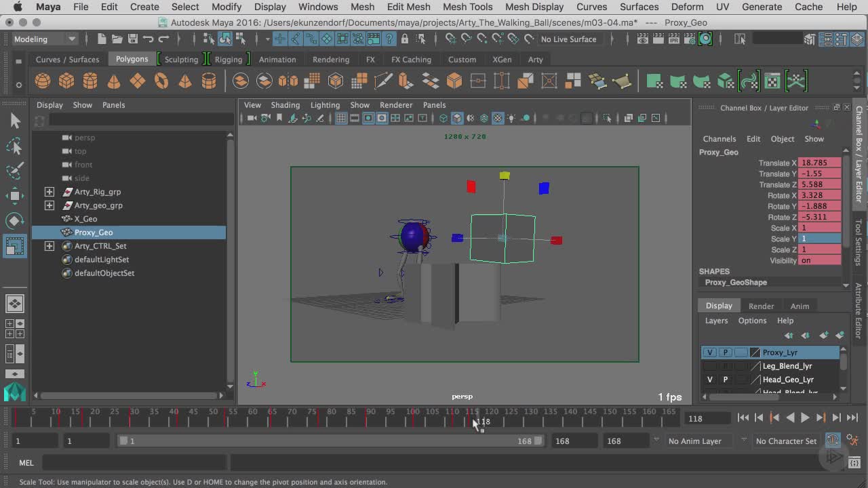Click the Mirror geometry shelf icon
Screen dimensions: 868x488
click(x=288, y=81)
